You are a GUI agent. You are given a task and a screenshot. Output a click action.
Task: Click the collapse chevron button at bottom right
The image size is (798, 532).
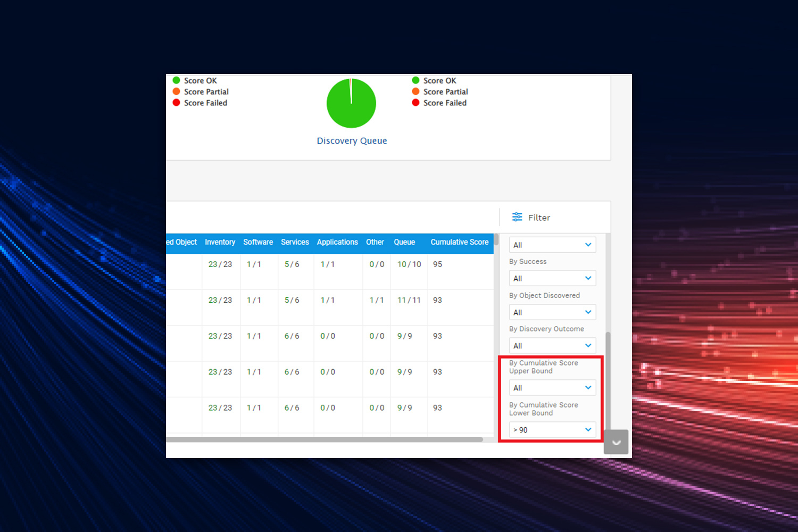[x=616, y=442]
